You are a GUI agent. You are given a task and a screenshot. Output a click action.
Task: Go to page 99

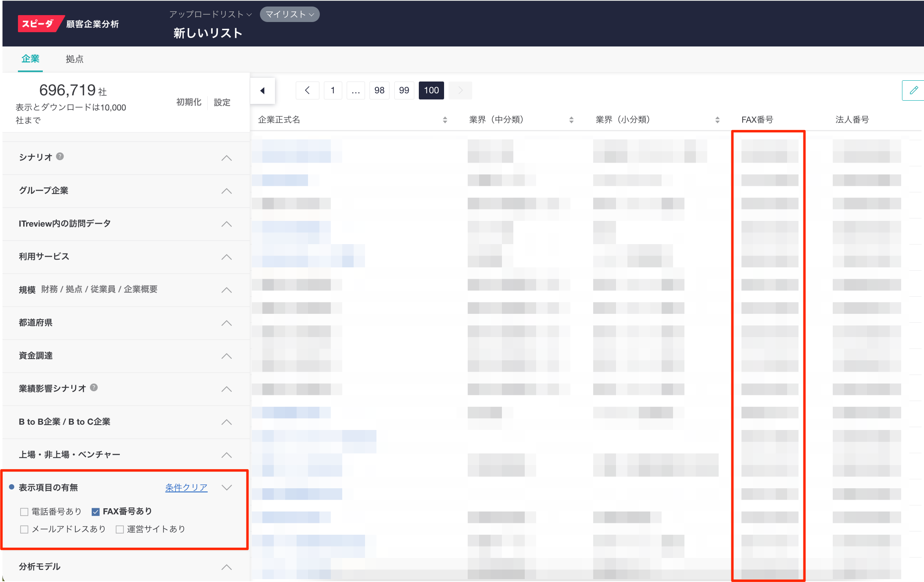point(404,90)
